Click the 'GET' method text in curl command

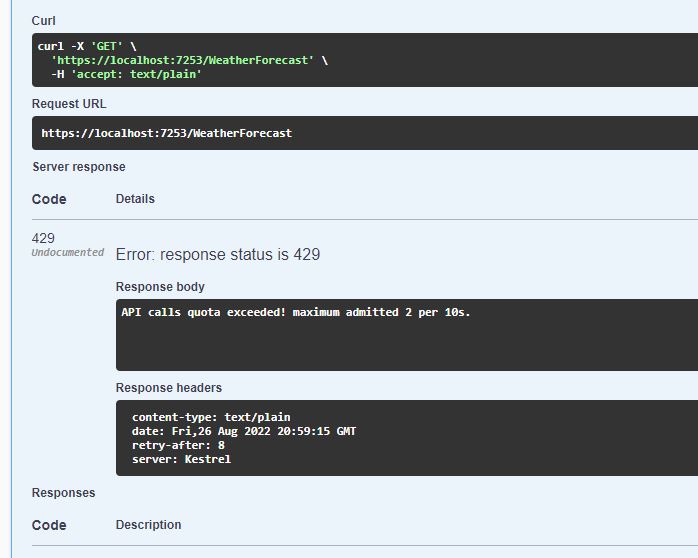coord(106,46)
